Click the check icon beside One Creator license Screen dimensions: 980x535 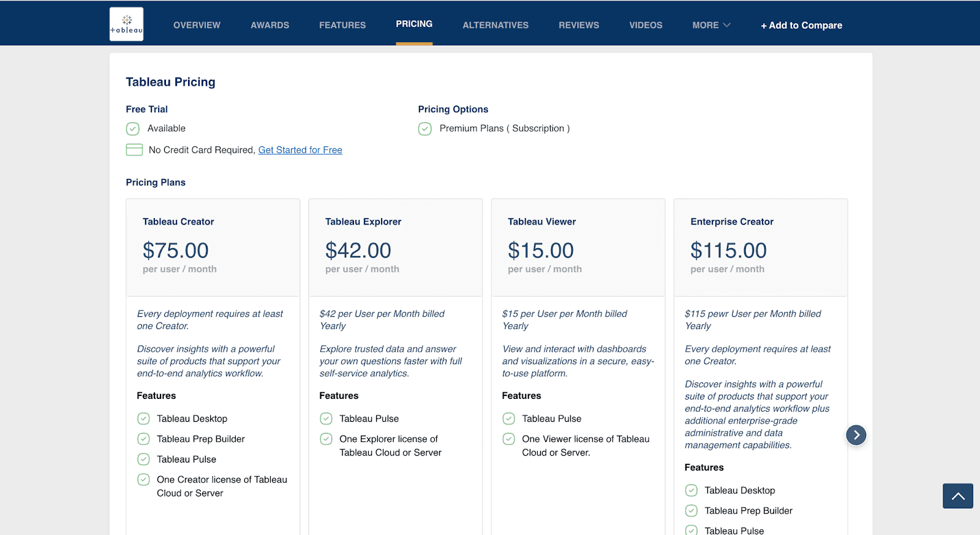(x=143, y=479)
